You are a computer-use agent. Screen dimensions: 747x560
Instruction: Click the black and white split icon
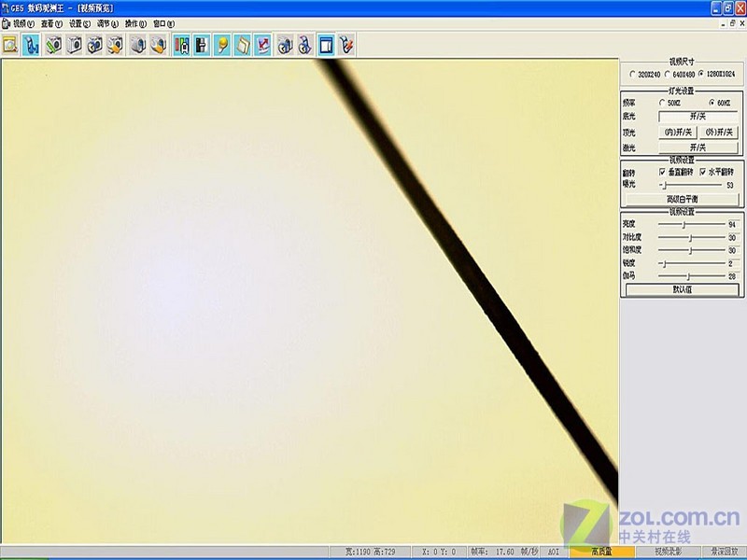[x=202, y=45]
